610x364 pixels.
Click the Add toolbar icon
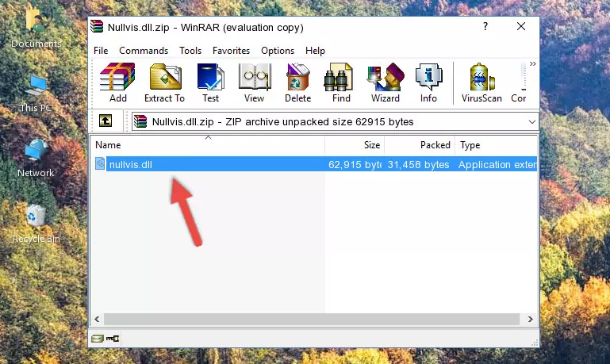[x=117, y=82]
